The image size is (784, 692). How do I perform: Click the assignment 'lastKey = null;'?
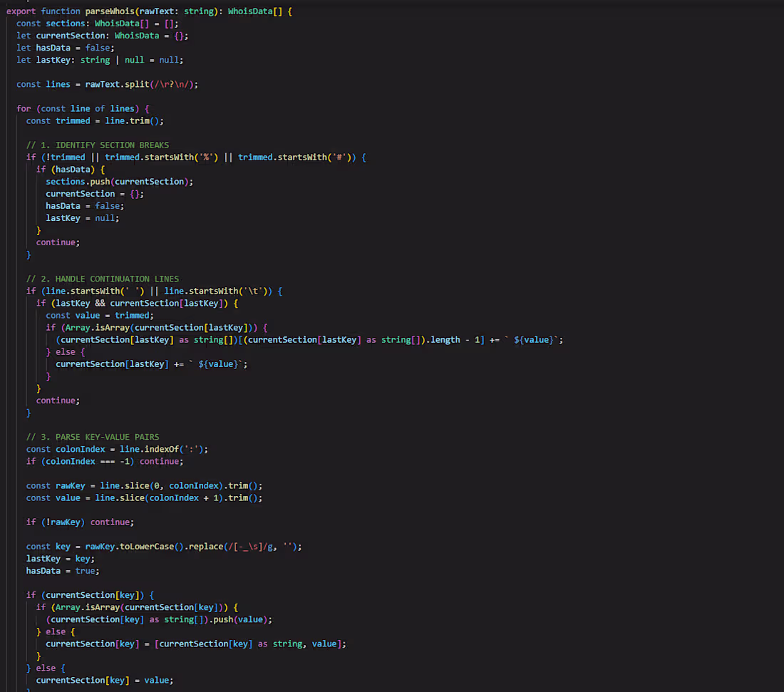(x=83, y=218)
